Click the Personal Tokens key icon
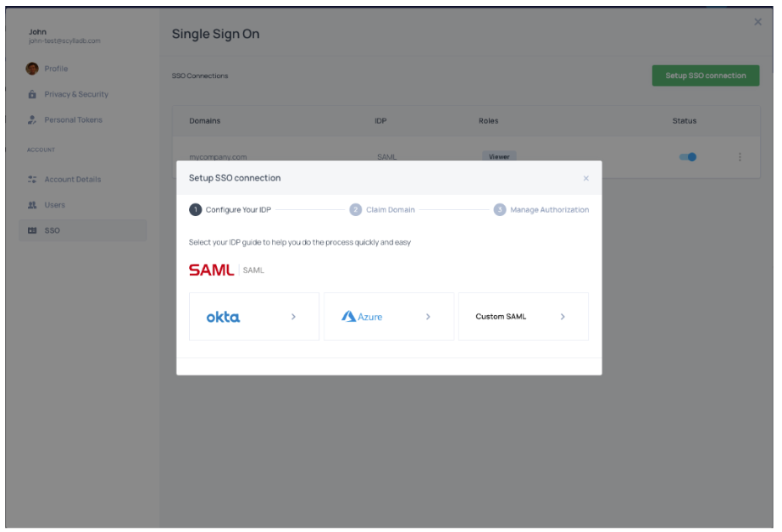This screenshot has width=782, height=532. point(32,119)
